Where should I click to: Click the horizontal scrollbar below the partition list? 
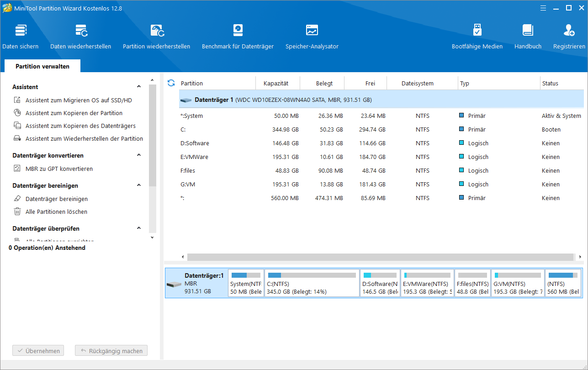(380, 257)
